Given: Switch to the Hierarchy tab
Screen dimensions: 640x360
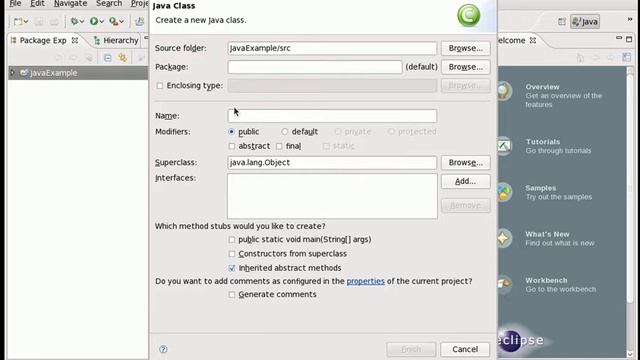Looking at the screenshot, I should pos(116,40).
